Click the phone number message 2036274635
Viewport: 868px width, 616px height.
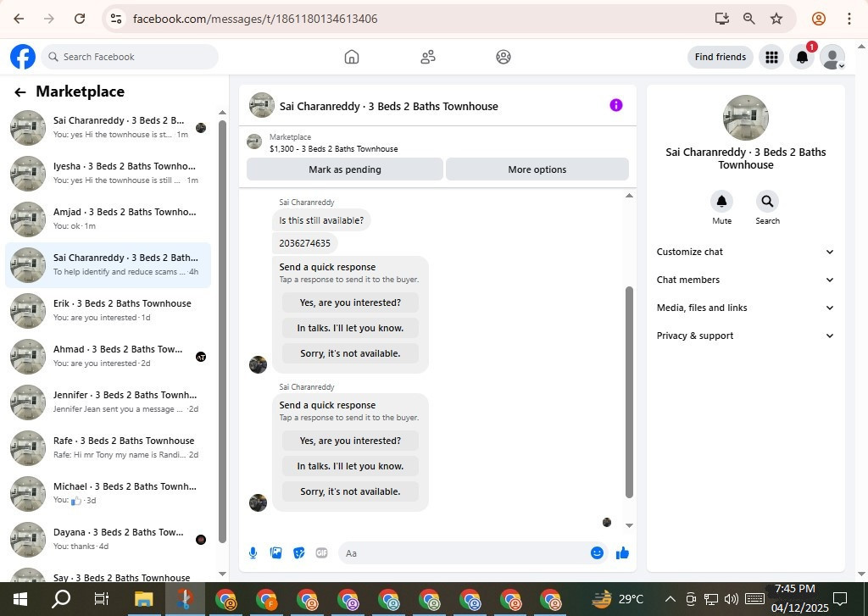pos(304,243)
